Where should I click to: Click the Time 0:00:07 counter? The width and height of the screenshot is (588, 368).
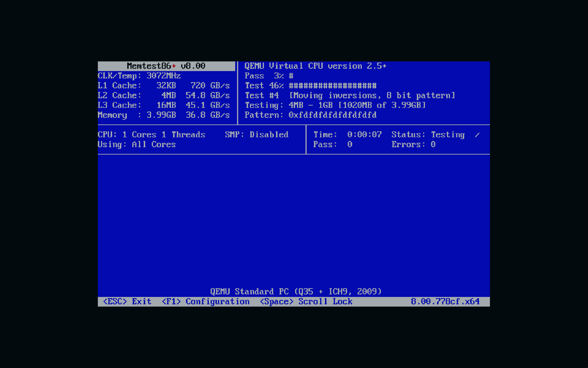348,135
